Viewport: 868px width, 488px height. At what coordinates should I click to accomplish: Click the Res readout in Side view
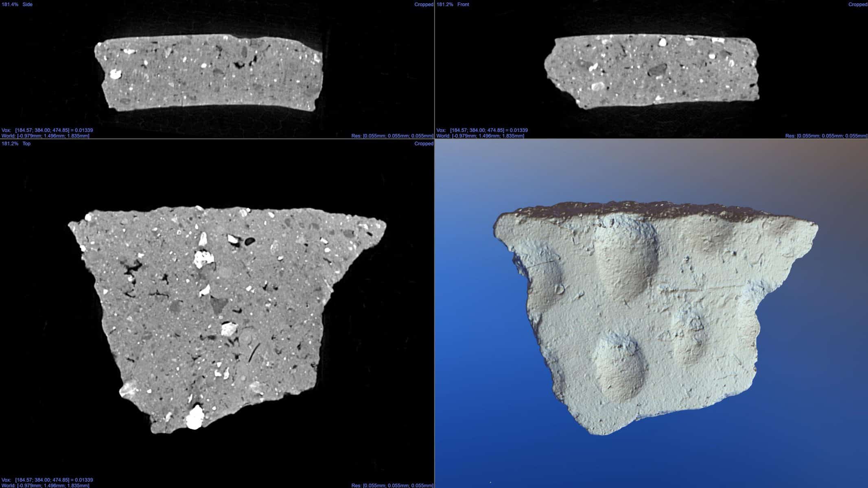point(392,136)
